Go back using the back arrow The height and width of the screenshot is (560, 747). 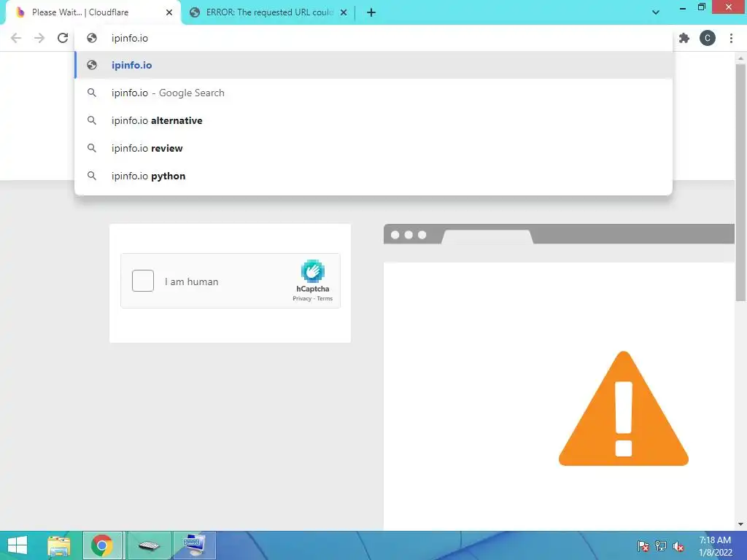click(x=16, y=38)
